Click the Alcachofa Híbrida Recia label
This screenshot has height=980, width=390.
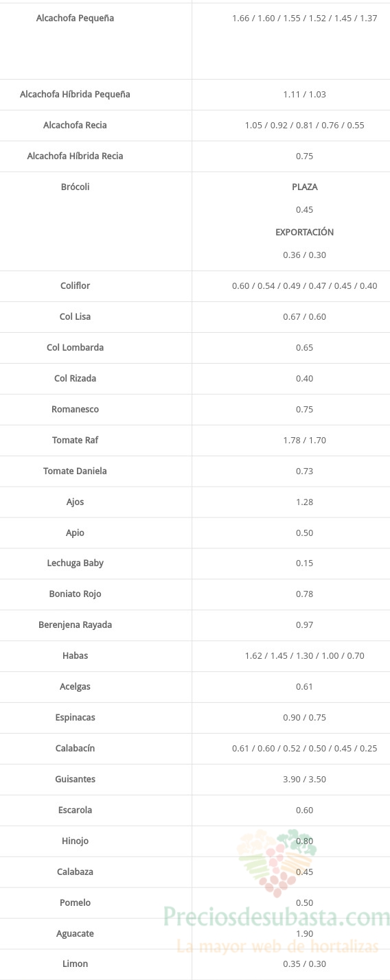point(76,156)
